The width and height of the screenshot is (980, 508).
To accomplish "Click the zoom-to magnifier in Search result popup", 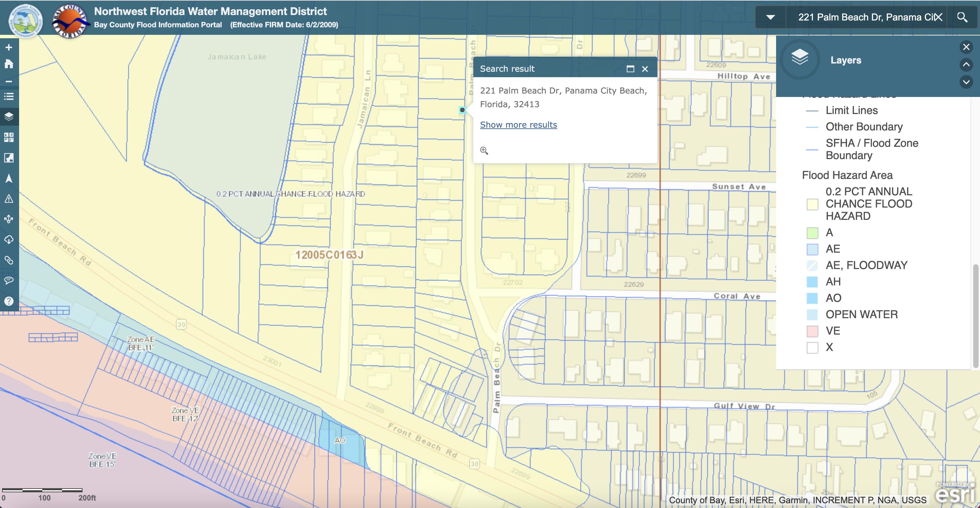I will point(484,151).
